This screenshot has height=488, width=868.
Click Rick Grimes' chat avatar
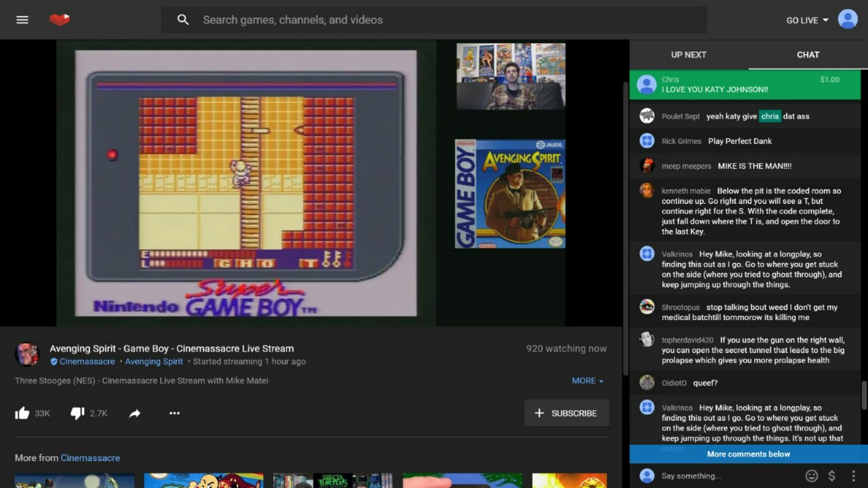[647, 141]
